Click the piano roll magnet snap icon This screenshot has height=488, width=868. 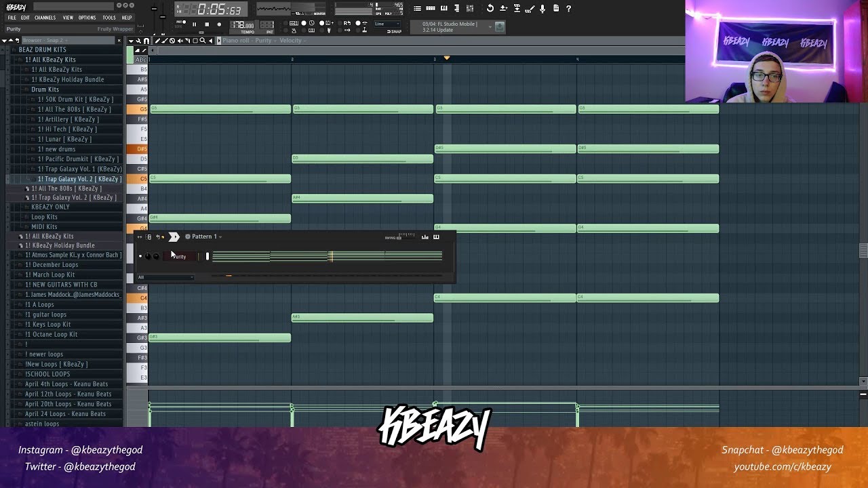coord(146,41)
